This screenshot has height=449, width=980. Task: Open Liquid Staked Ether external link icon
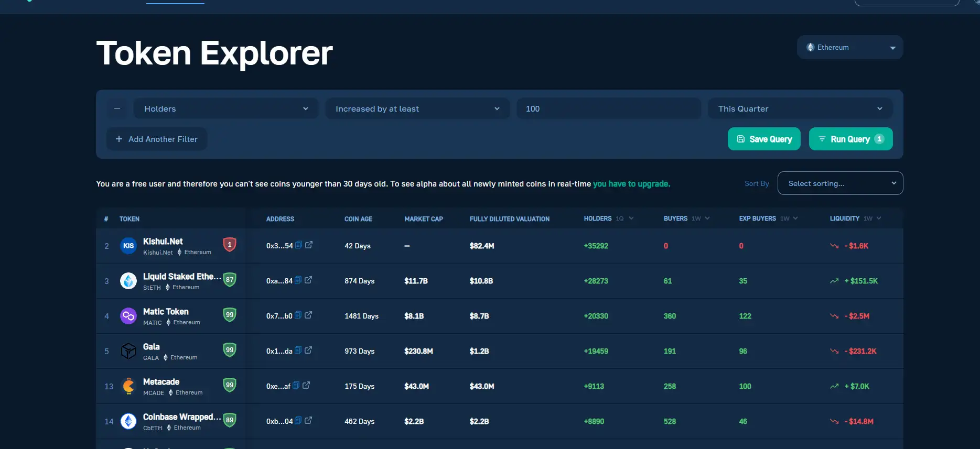pyautogui.click(x=308, y=280)
